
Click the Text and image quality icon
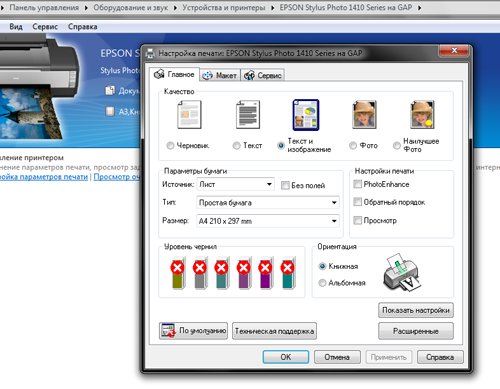click(x=306, y=115)
